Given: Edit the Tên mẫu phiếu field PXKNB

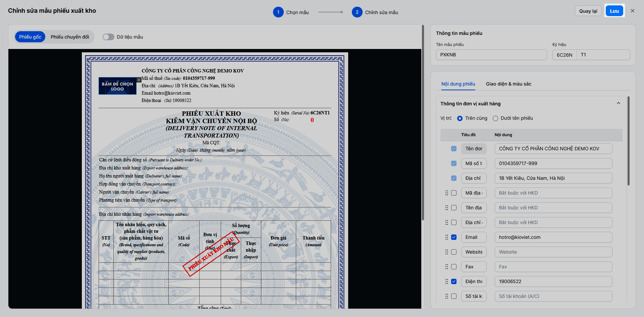Looking at the screenshot, I should click(x=491, y=55).
